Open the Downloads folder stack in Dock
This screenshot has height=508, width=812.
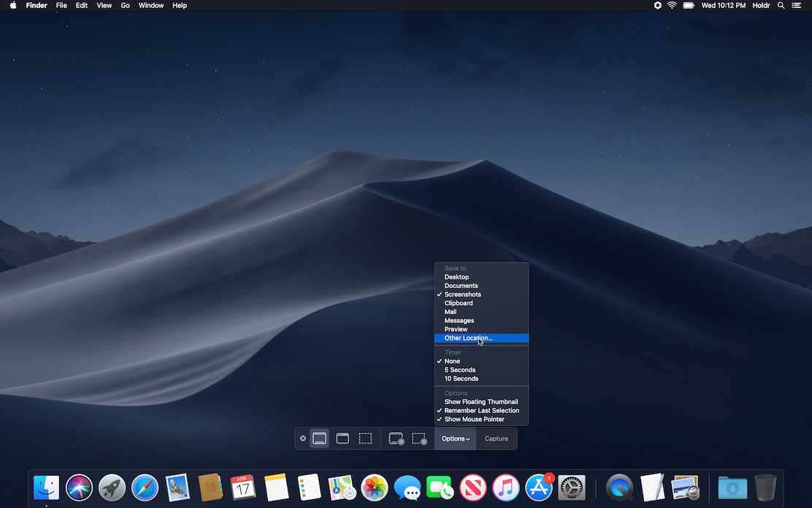click(732, 488)
